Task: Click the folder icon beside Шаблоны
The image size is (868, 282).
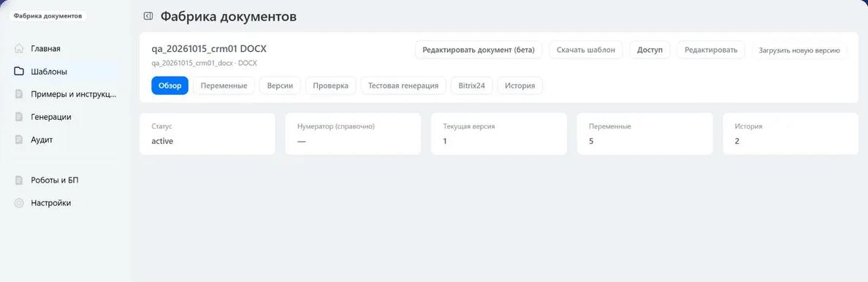Action: tap(19, 72)
